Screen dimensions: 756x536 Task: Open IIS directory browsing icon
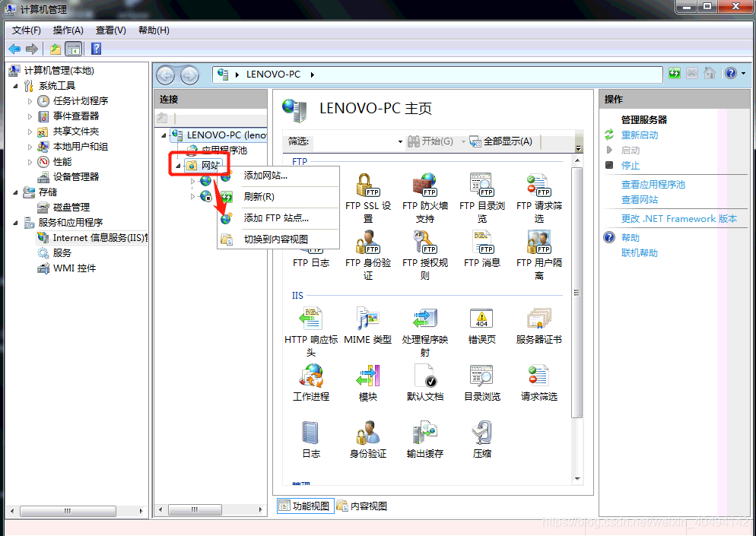click(x=481, y=376)
